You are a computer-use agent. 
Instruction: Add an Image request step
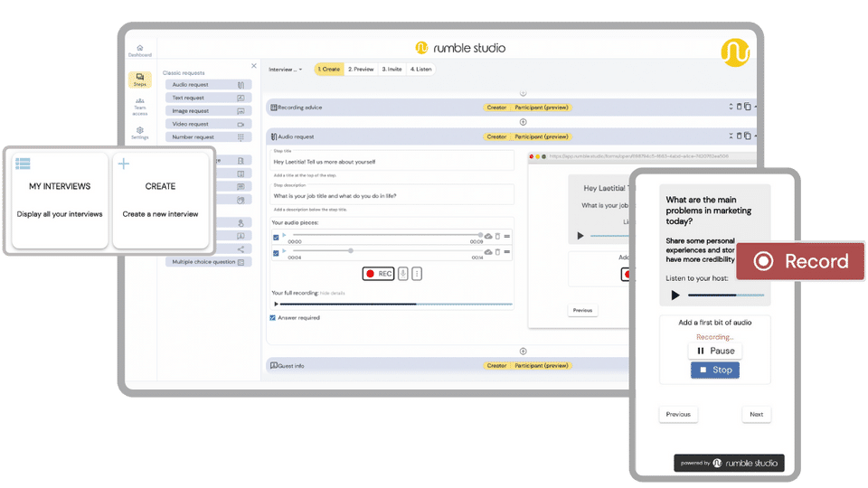208,111
